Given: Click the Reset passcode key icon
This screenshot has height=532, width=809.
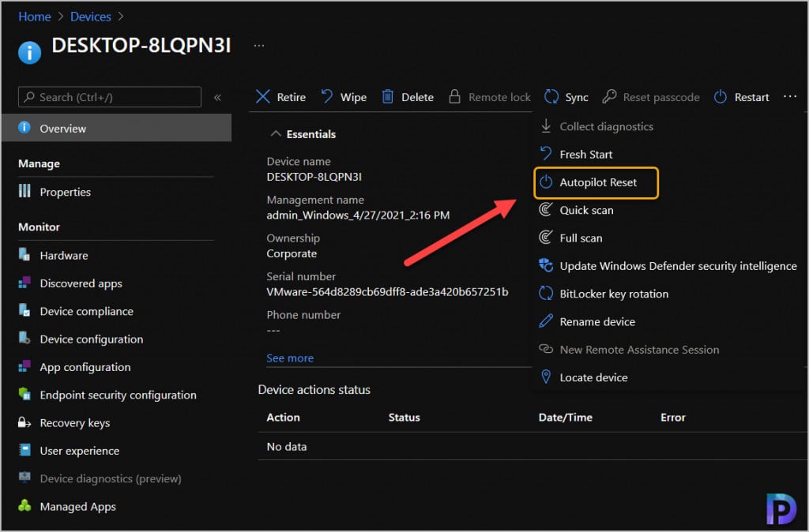Looking at the screenshot, I should point(609,96).
